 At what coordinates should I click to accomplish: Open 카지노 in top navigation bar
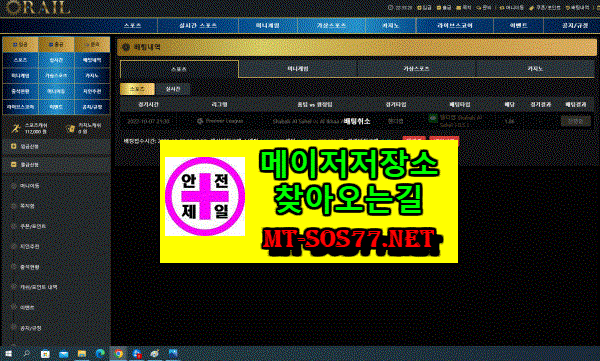pos(391,26)
